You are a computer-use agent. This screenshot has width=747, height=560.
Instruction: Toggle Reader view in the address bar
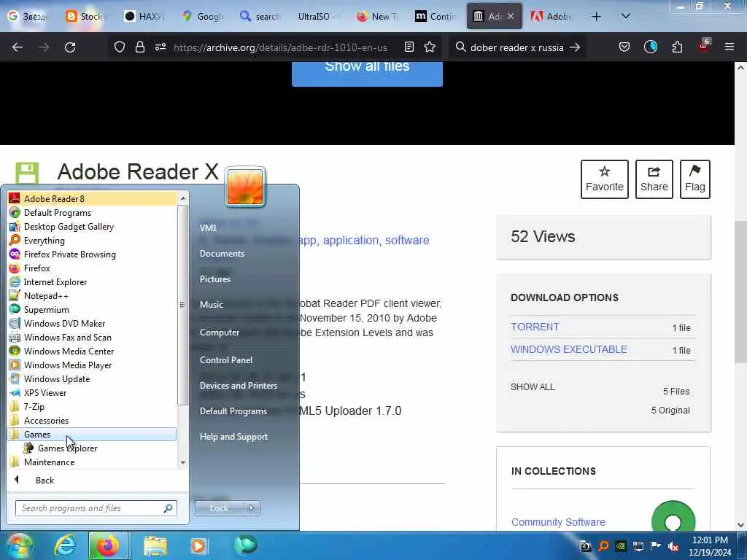[x=409, y=47]
